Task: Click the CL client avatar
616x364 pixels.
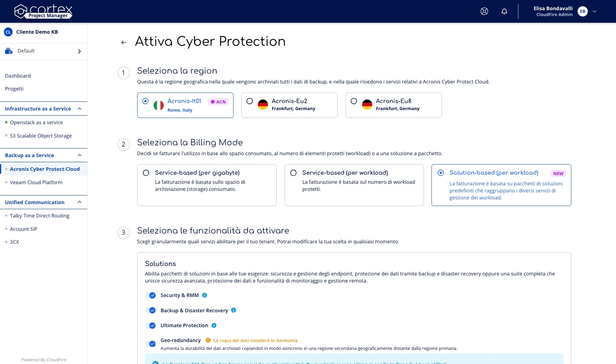Action: 8,32
